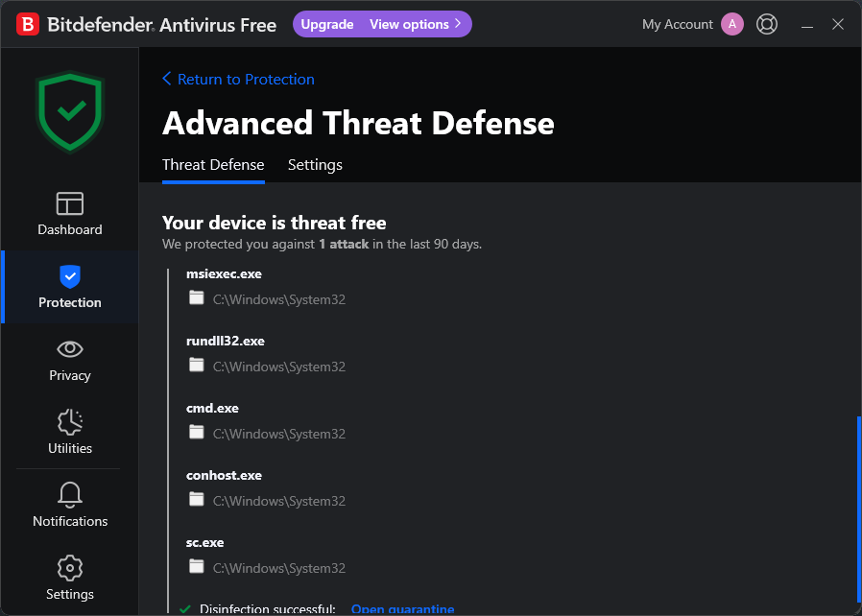Click folder icon under msiexec.exe

click(196, 297)
